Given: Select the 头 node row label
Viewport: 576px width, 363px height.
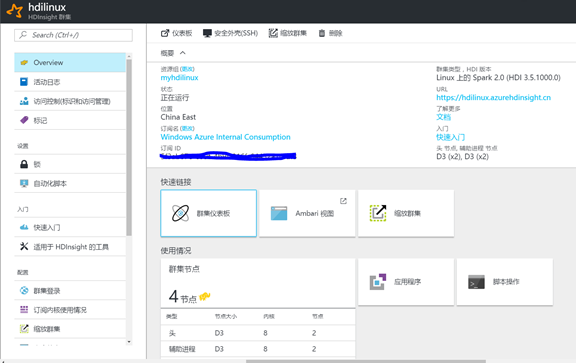Looking at the screenshot, I should click(172, 333).
